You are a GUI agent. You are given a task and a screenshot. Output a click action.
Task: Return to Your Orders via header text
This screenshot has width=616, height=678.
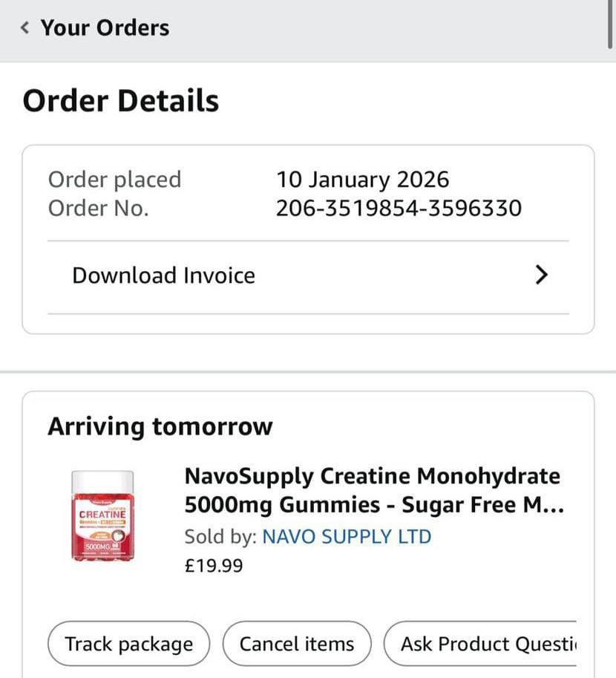[105, 28]
